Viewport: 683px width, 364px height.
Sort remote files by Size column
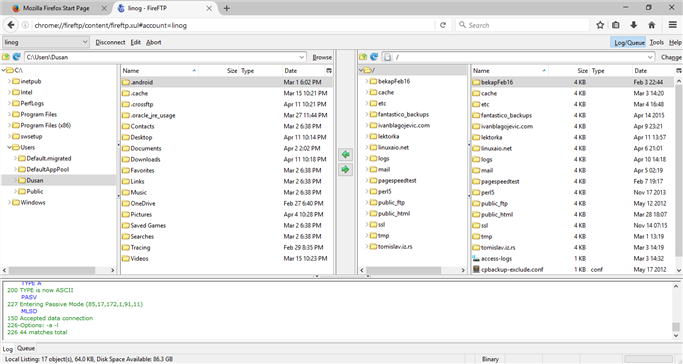click(x=569, y=71)
